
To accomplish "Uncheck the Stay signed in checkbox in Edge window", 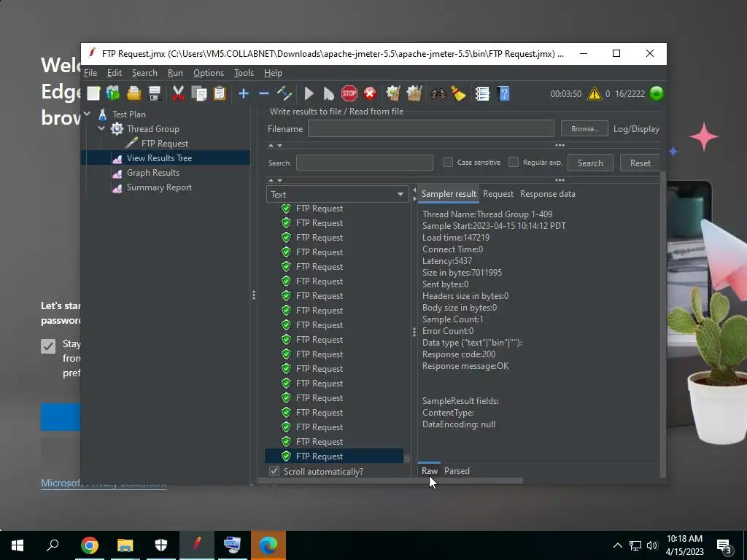I will point(48,346).
